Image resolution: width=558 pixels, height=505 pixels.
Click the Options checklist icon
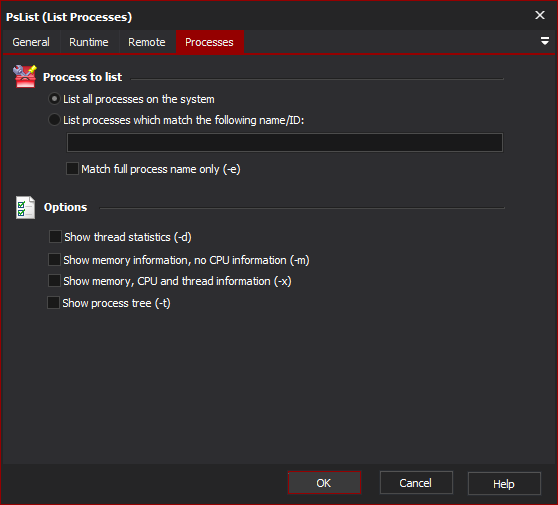(x=25, y=207)
